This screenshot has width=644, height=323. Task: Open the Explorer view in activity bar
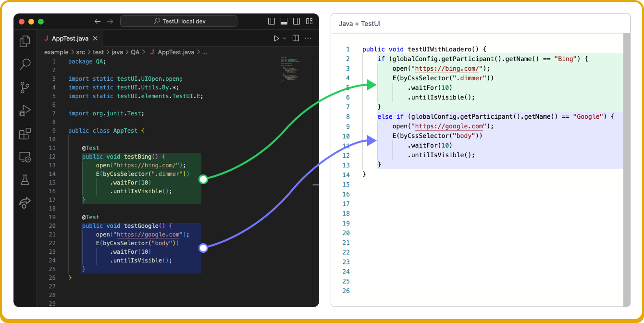[25, 42]
